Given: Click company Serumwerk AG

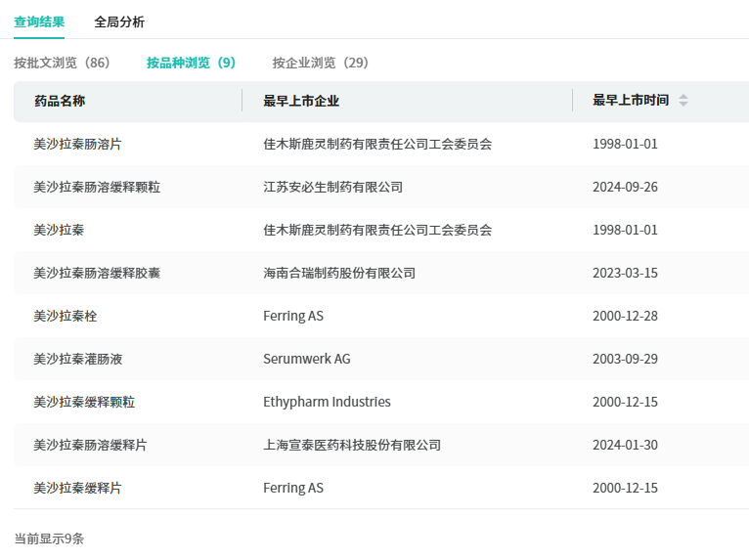Looking at the screenshot, I should [x=306, y=359].
